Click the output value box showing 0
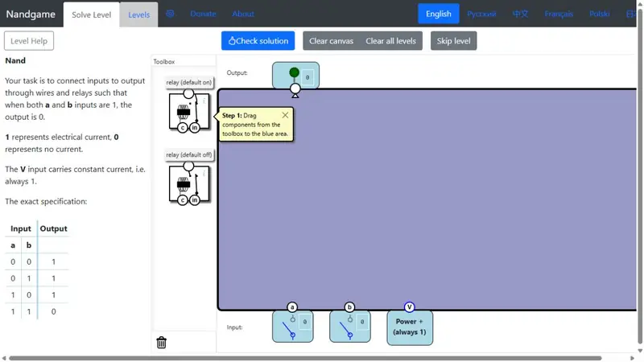Screen dimensions: 644x362 point(308,77)
